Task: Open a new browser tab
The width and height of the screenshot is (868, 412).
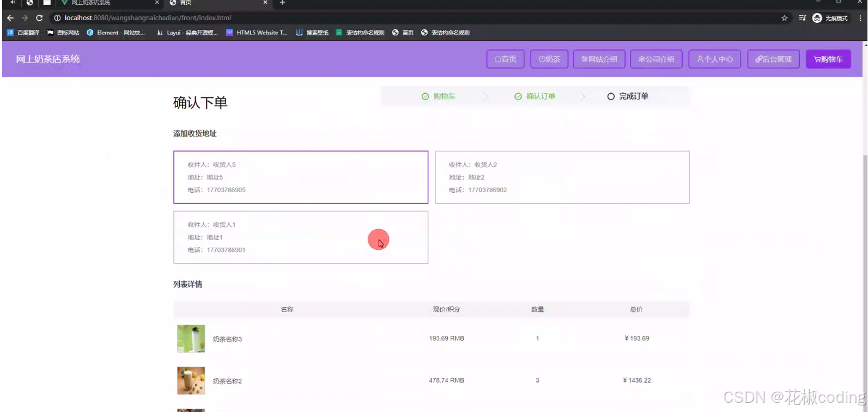Action: tap(282, 3)
